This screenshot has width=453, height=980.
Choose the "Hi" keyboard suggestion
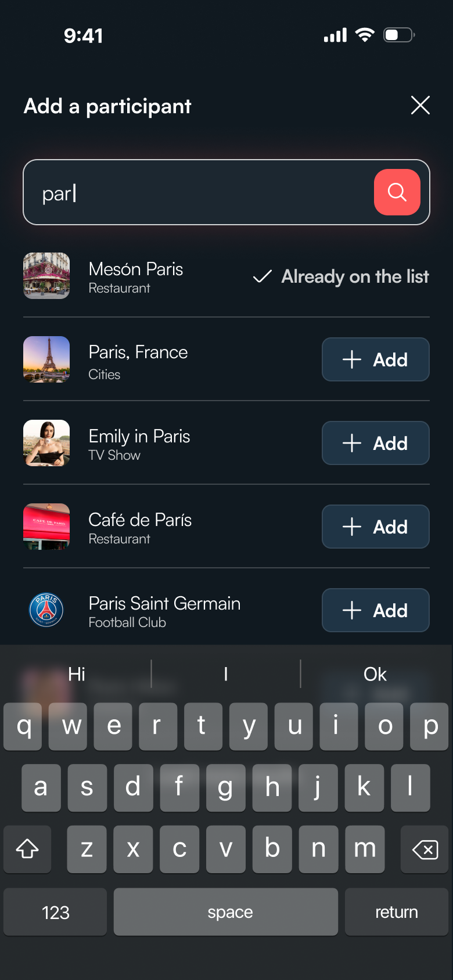click(77, 674)
